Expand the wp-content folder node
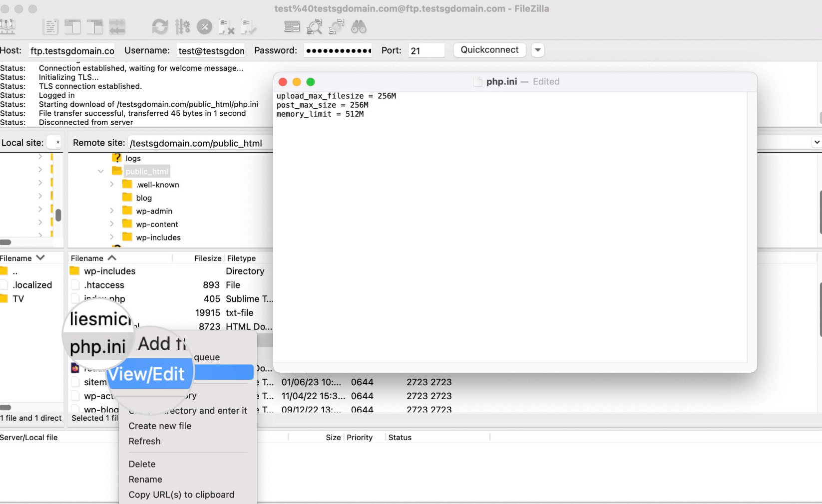The image size is (822, 504). (x=112, y=224)
